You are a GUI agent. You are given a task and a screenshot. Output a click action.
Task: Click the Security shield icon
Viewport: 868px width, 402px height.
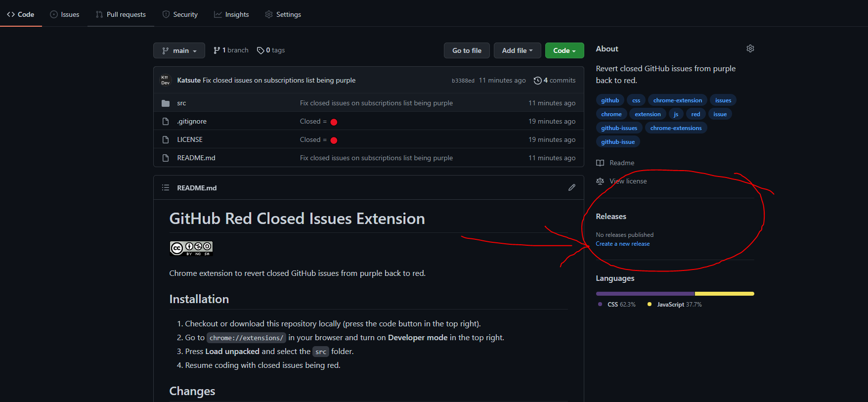166,14
